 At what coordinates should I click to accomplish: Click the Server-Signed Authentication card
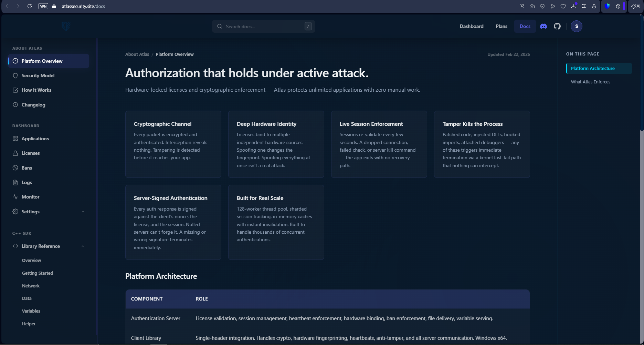click(x=173, y=222)
